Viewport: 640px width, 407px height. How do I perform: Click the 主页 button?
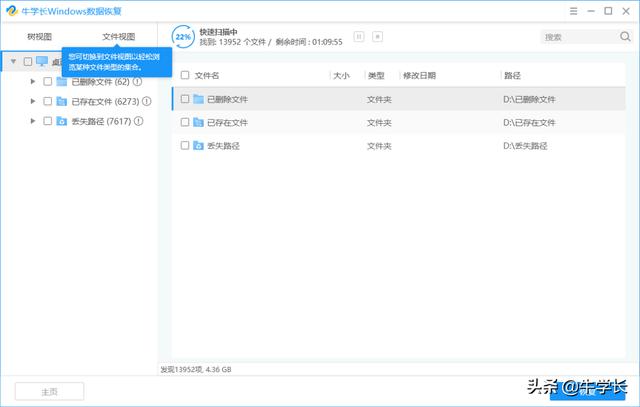pos(49,392)
